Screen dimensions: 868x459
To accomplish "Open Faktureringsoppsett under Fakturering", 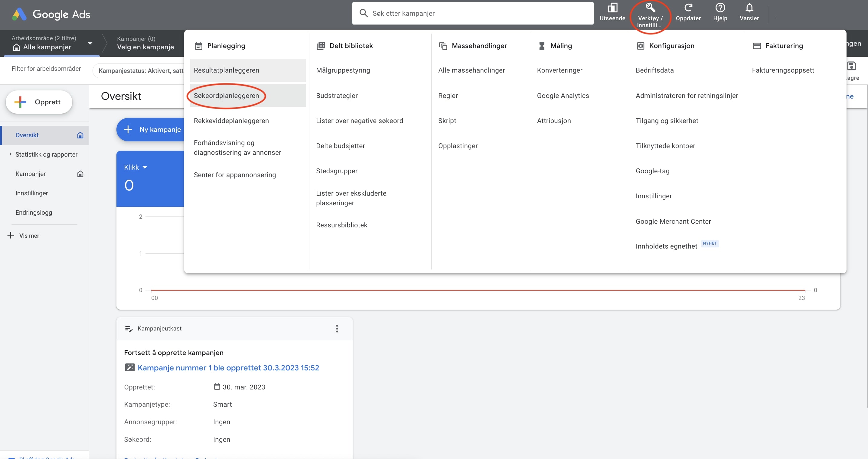I will tap(782, 70).
